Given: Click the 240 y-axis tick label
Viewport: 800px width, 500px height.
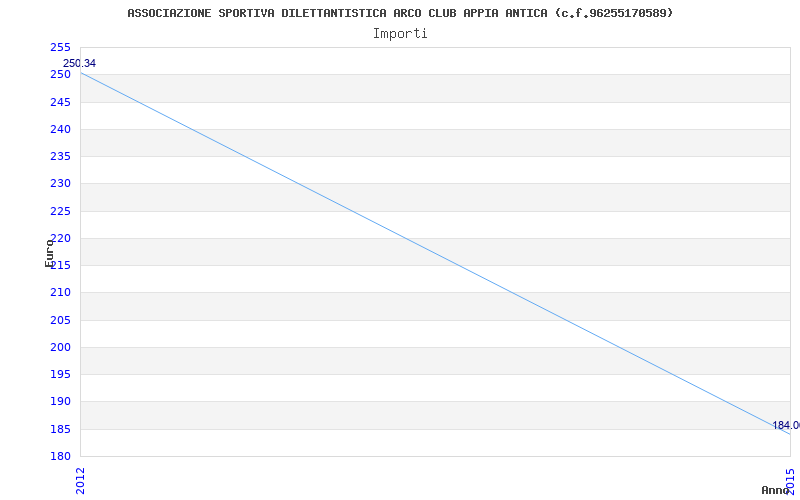Looking at the screenshot, I should 60,129.
